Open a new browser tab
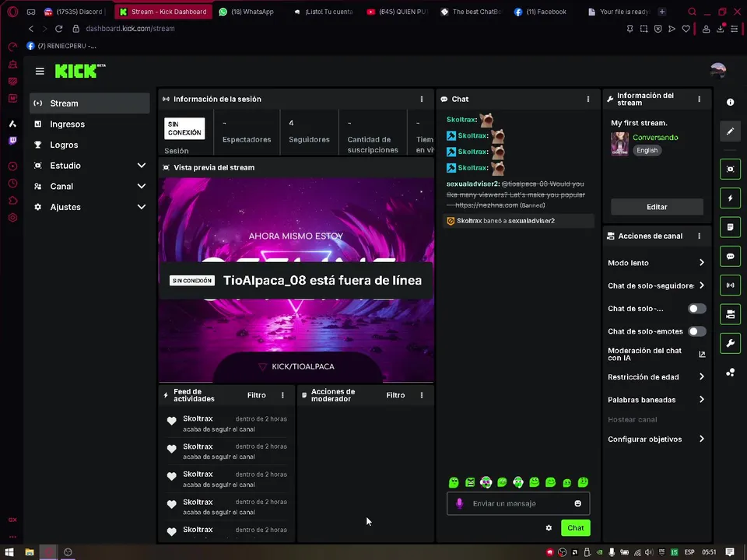 tap(661, 12)
